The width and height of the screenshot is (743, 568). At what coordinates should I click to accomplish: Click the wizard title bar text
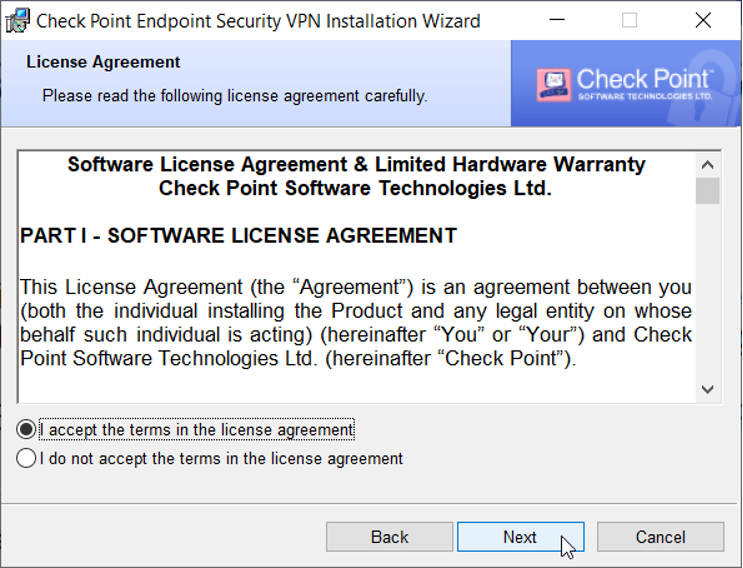pos(258,20)
